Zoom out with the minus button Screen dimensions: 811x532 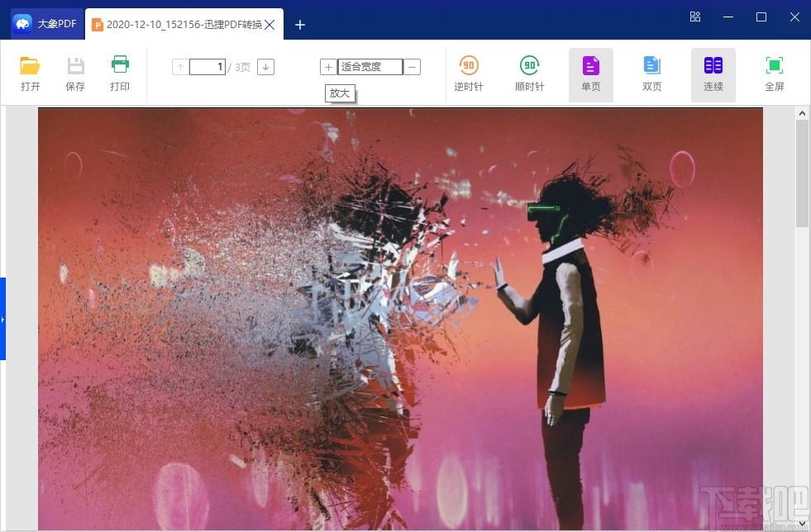413,67
